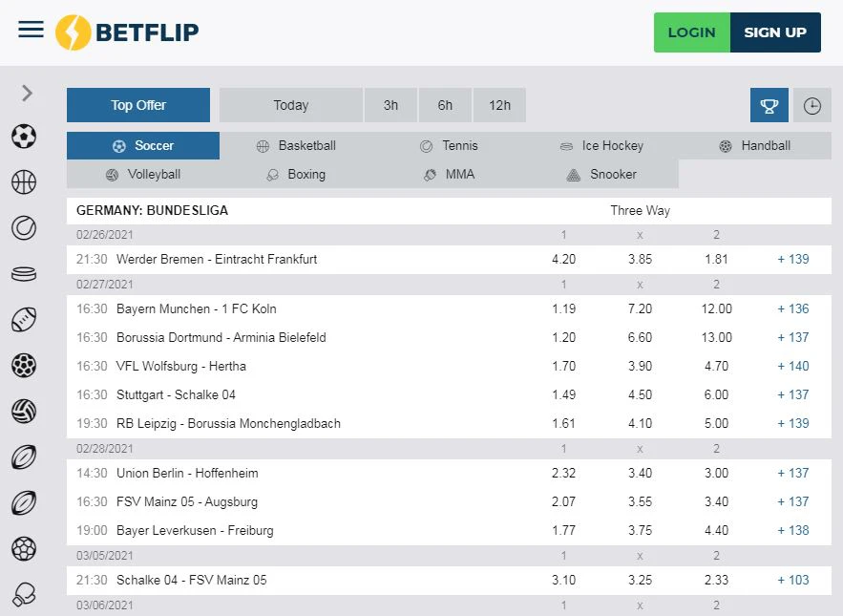Select the ice hockey puck sidebar icon
Image resolution: width=843 pixels, height=616 pixels.
click(24, 274)
